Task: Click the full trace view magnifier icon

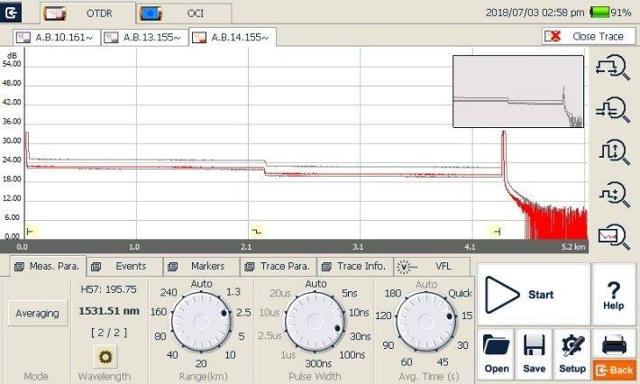Action: pyautogui.click(x=613, y=237)
